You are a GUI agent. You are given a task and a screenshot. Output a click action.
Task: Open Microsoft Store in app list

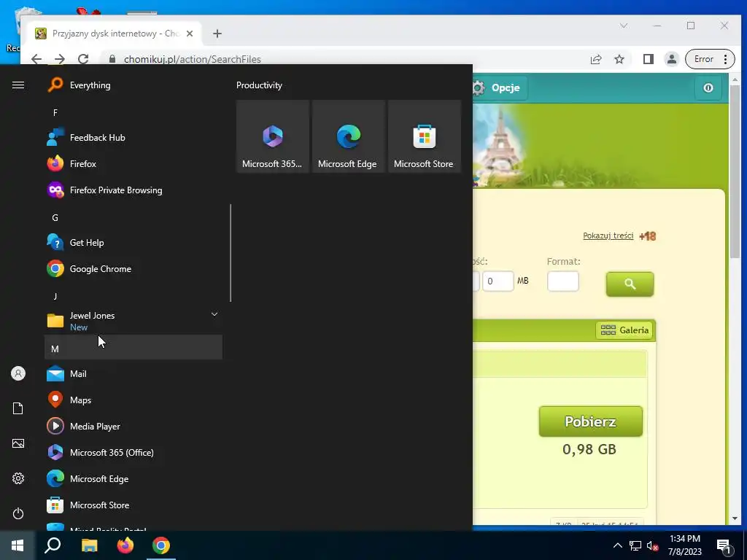[x=133, y=505]
